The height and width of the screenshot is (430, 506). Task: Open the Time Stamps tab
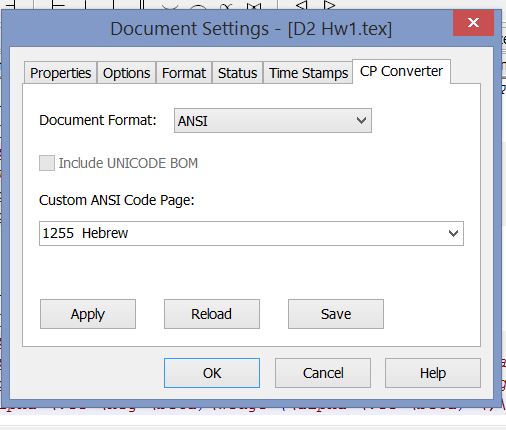(308, 73)
